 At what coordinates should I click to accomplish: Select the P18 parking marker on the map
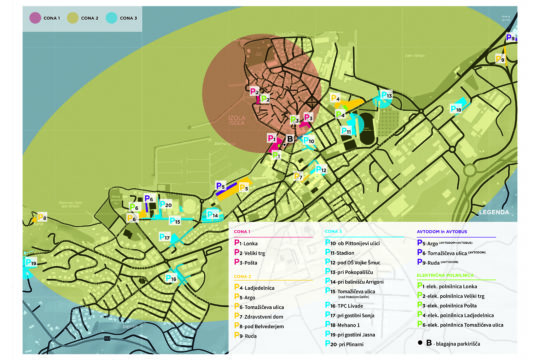(456, 109)
